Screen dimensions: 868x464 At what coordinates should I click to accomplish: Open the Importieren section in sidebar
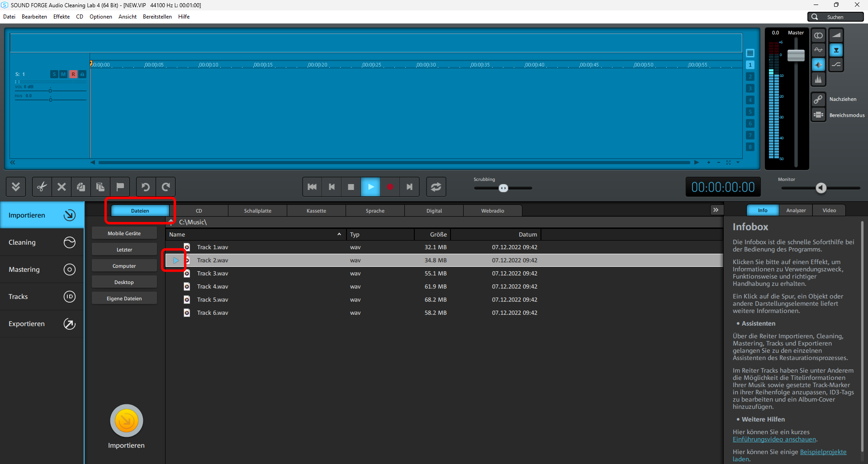pos(42,215)
